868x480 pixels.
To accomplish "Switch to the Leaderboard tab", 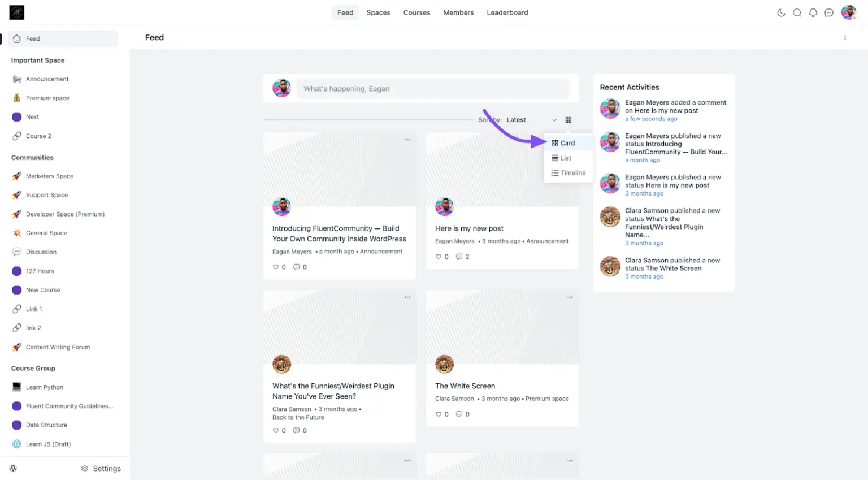I will 507,12.
